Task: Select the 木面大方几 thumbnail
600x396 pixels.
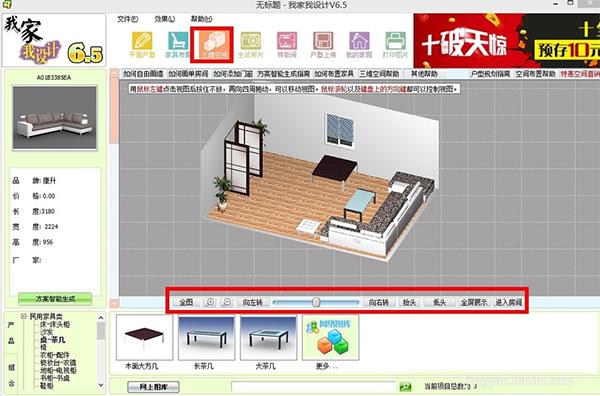Action: pyautogui.click(x=144, y=337)
